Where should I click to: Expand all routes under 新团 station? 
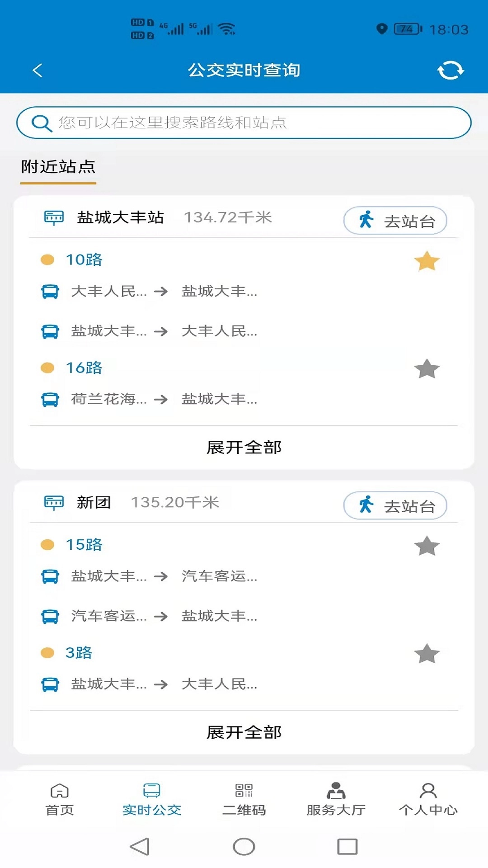tap(244, 732)
